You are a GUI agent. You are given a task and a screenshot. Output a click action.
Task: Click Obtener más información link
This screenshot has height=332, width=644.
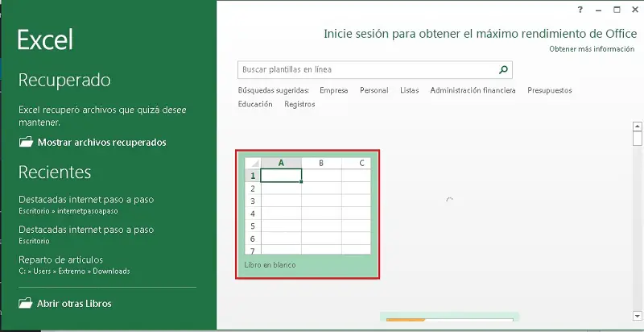tap(592, 49)
